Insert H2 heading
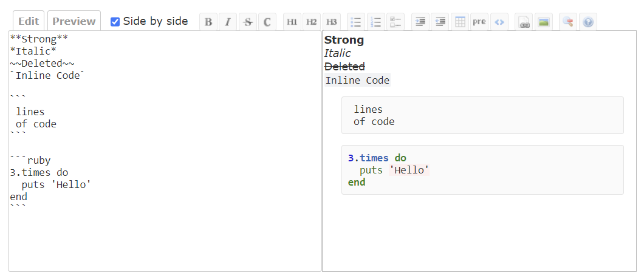Screen dimensions: 644x279 coord(312,22)
